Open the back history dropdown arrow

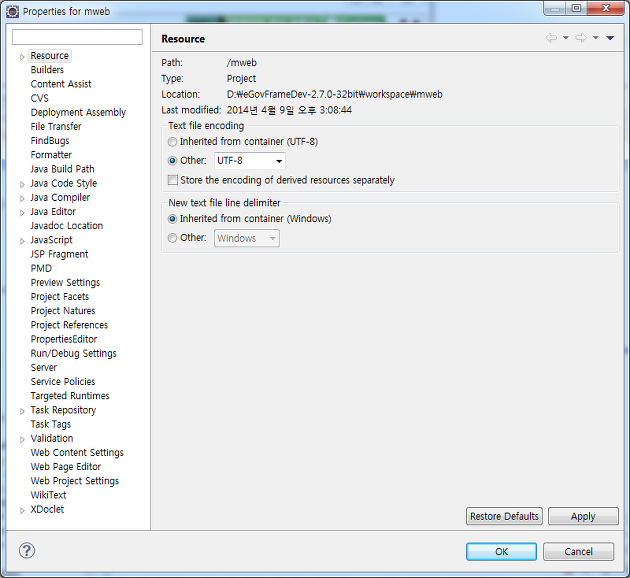(x=566, y=38)
